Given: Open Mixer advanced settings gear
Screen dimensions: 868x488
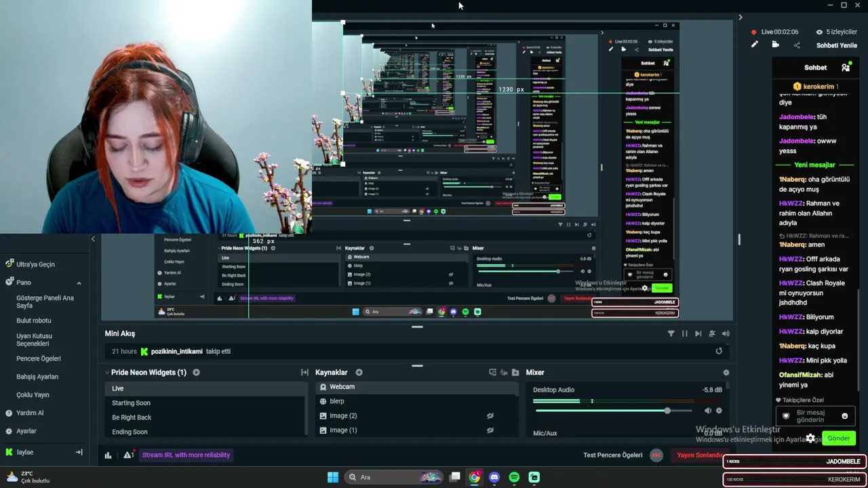Looking at the screenshot, I should coord(726,372).
